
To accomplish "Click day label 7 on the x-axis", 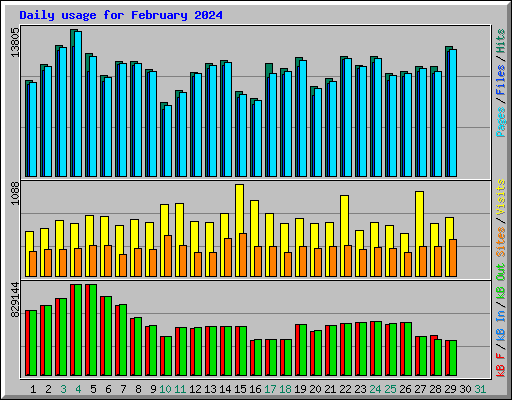I will (x=123, y=389).
